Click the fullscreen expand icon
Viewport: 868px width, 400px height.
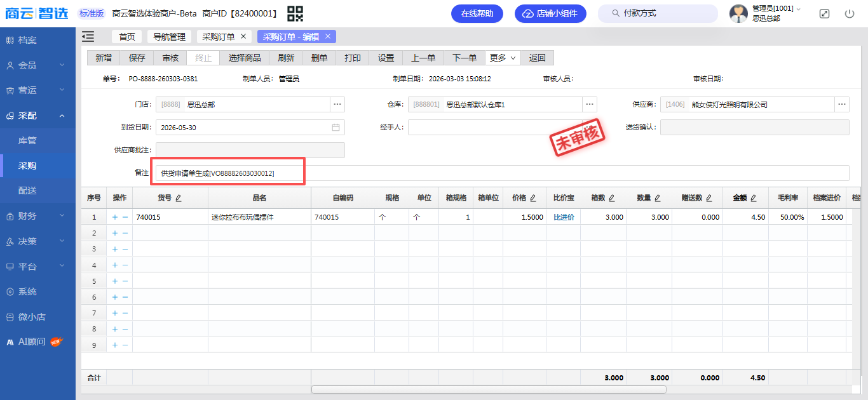tap(824, 13)
